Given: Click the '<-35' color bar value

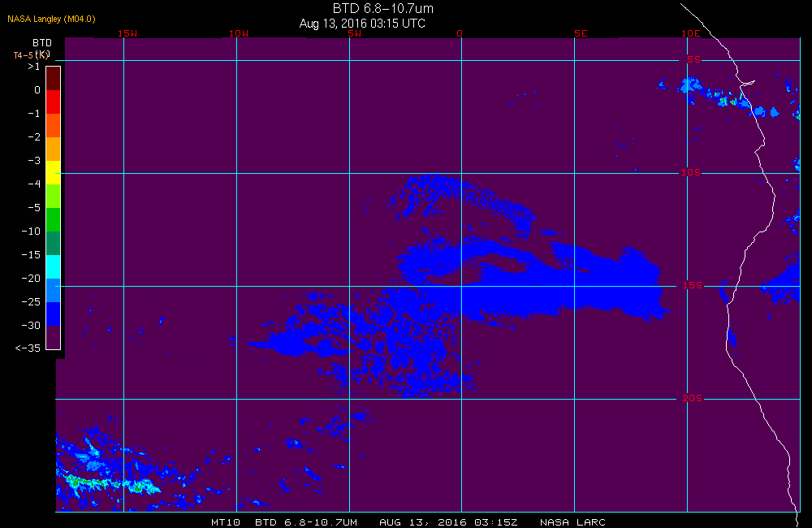Looking at the screenshot, I should tap(28, 348).
